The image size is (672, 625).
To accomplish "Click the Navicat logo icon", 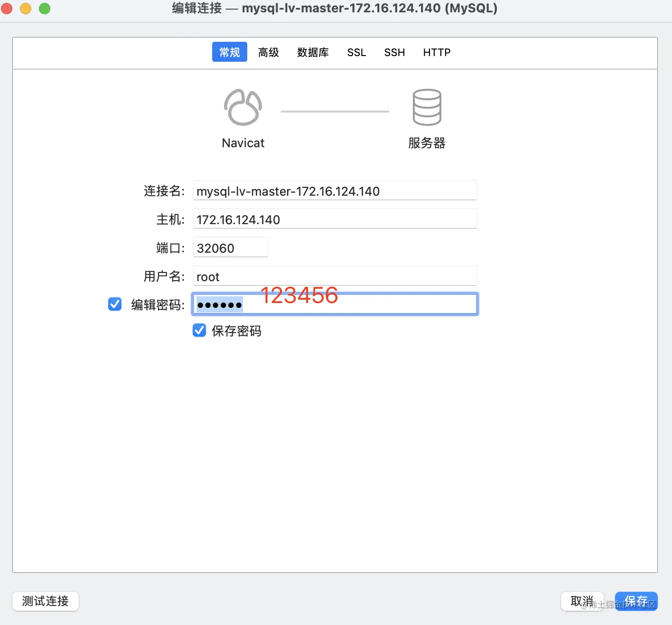I will coord(243,107).
